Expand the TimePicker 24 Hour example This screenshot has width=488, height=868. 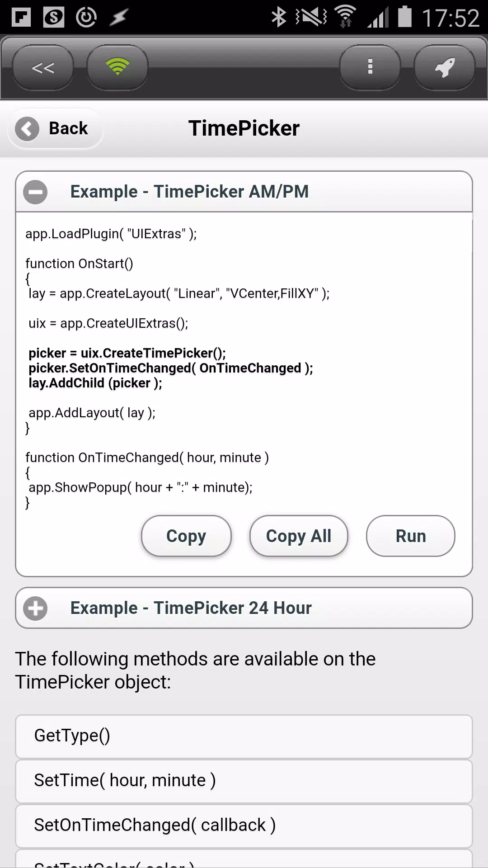point(244,608)
